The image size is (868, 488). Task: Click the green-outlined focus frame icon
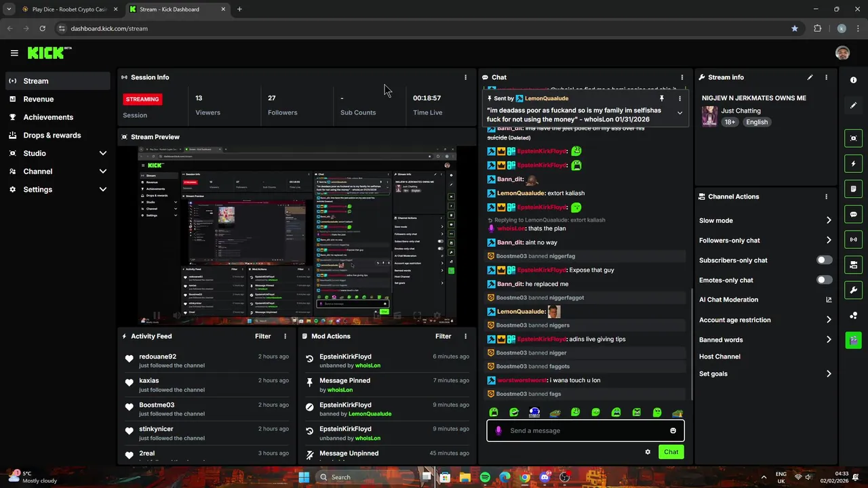click(853, 138)
